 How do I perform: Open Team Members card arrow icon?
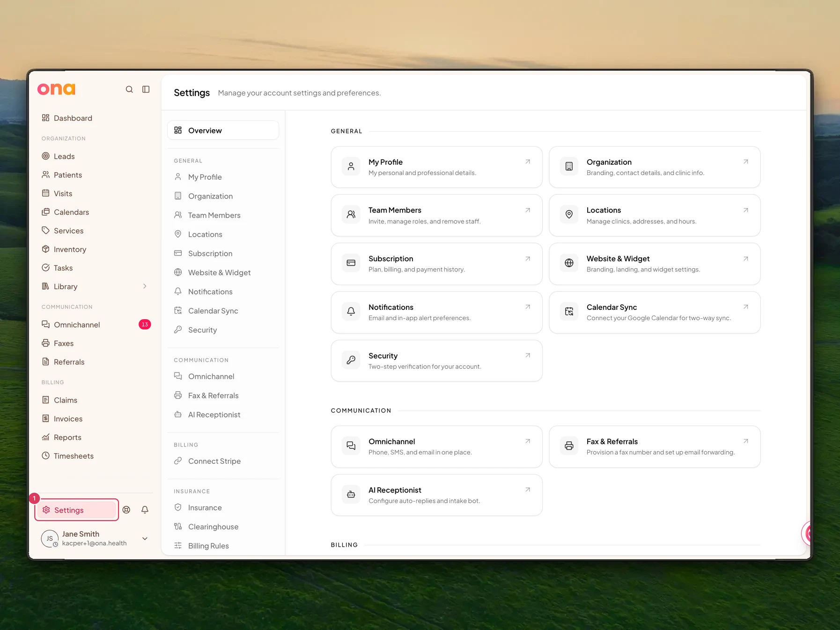528,210
